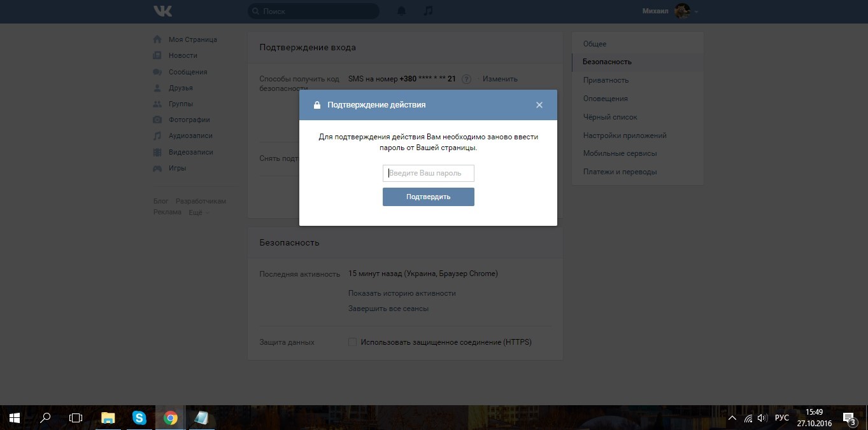Close the action confirmation dialog
868x430 pixels.
539,105
